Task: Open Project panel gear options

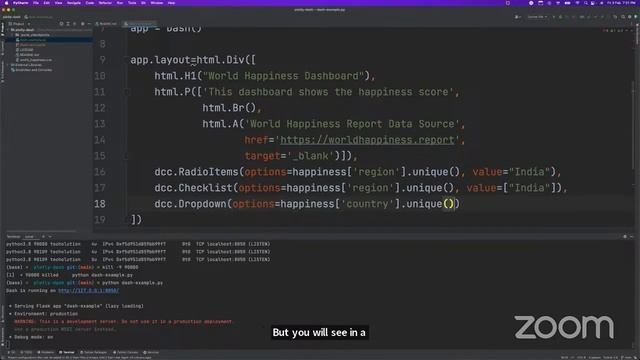Action: pyautogui.click(x=82, y=24)
